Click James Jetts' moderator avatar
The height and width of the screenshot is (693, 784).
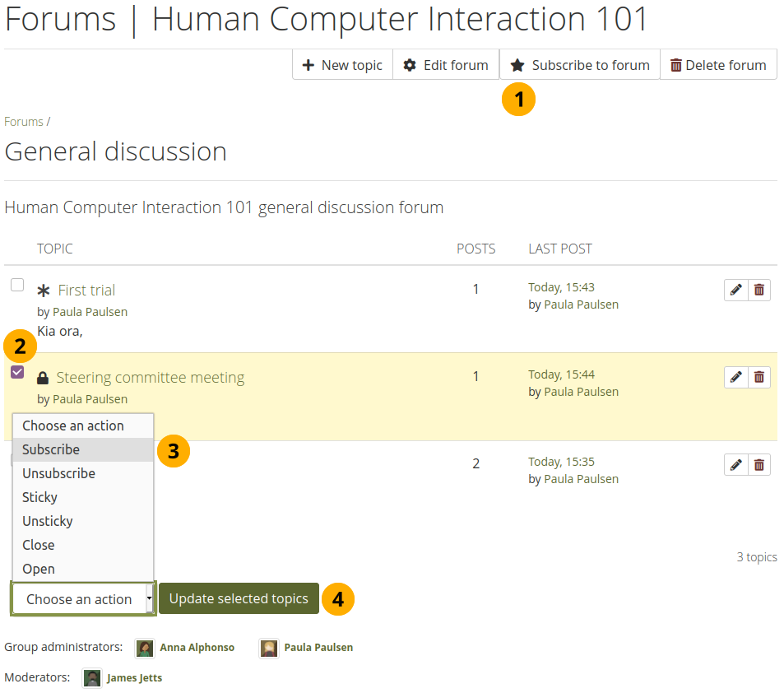point(92,678)
